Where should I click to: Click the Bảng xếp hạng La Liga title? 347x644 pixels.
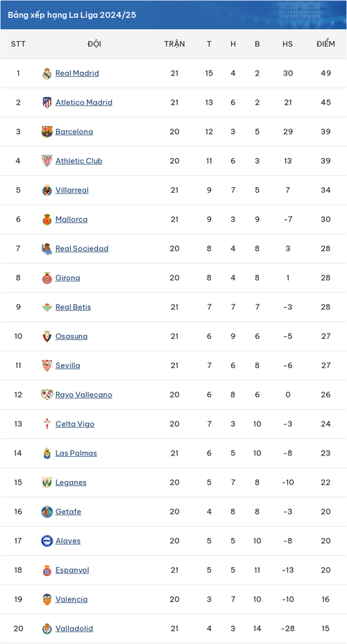pyautogui.click(x=72, y=15)
